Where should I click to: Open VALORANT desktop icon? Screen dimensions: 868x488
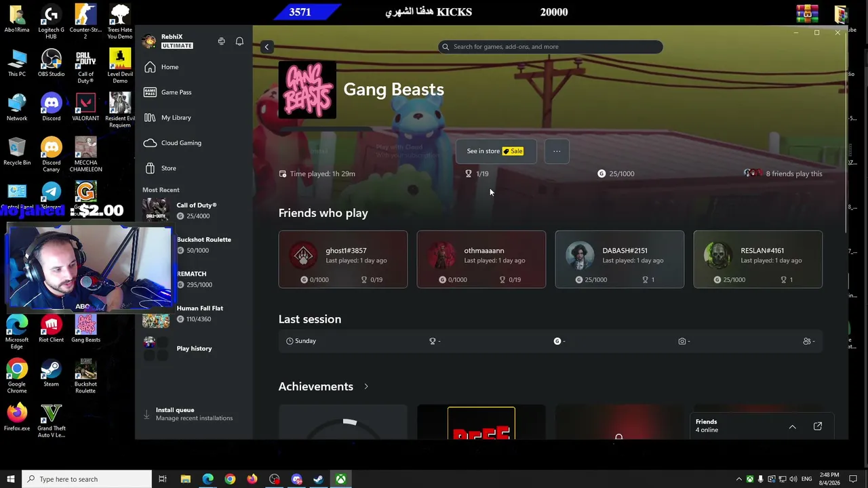[85, 108]
